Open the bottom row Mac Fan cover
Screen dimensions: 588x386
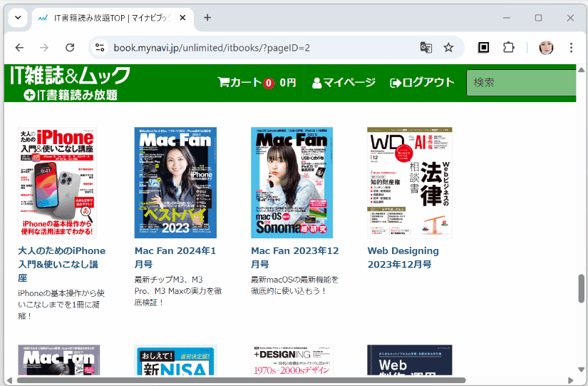point(59,360)
